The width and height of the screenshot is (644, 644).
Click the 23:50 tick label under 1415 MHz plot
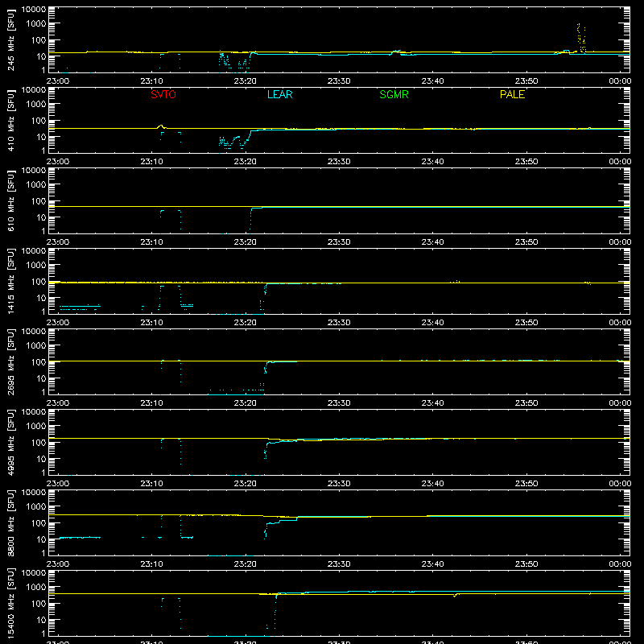tap(526, 323)
